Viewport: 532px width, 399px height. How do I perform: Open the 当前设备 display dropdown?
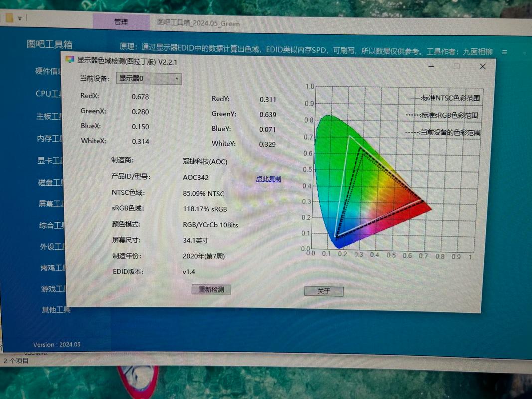[x=149, y=79]
